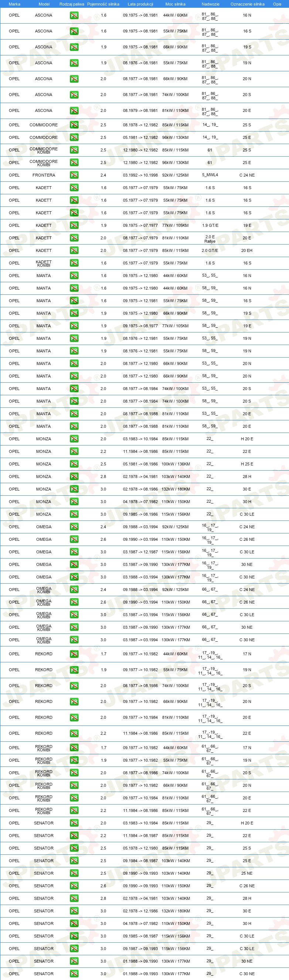
Task: Click fuel icon in Kadett 2.0 E Rallye row
Action: click(x=74, y=238)
